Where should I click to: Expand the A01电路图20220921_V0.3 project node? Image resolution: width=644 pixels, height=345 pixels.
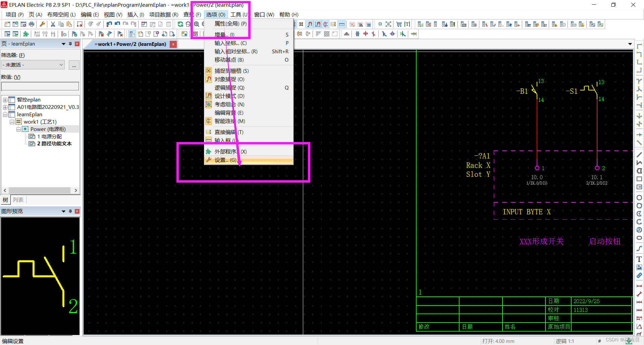coord(5,107)
